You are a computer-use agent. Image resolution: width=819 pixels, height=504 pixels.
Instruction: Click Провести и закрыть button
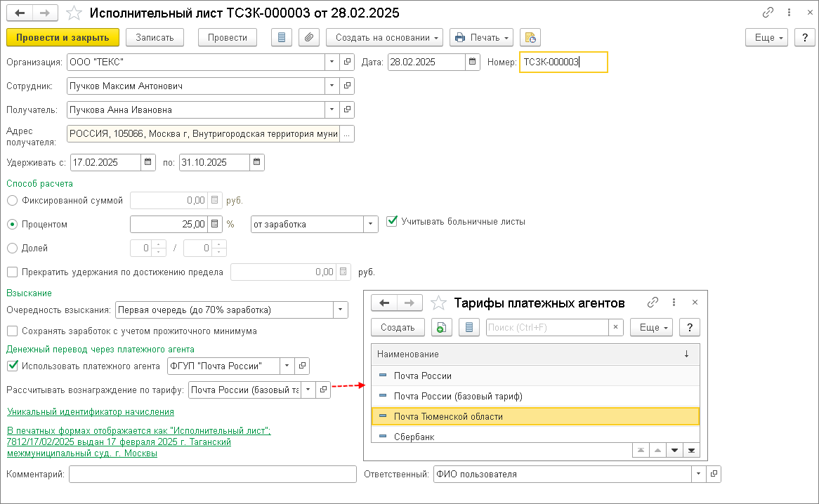[x=63, y=38]
